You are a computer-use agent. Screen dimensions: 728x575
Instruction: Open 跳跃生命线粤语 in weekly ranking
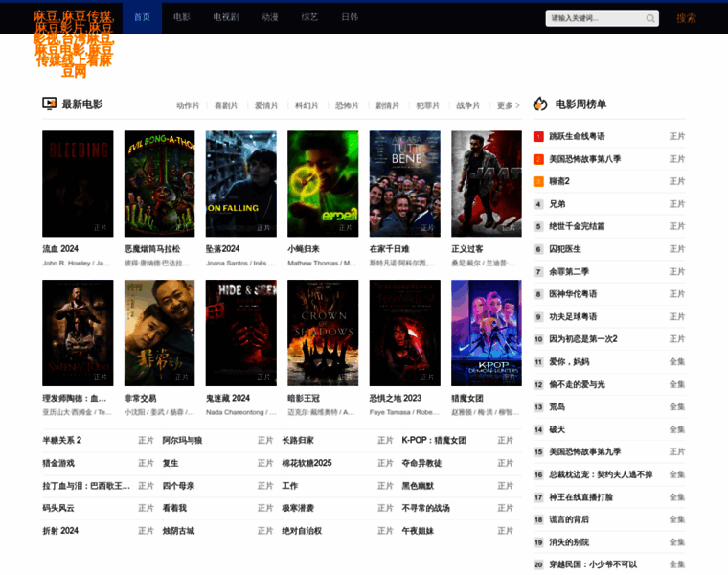point(577,136)
